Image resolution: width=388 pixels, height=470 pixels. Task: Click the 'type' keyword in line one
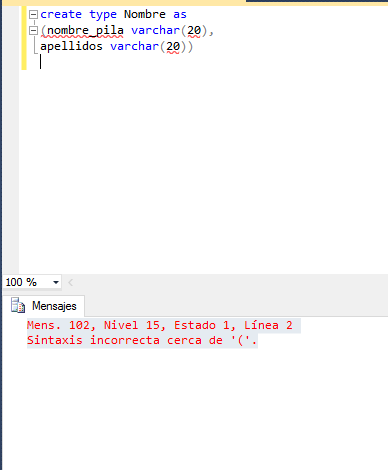pos(103,15)
